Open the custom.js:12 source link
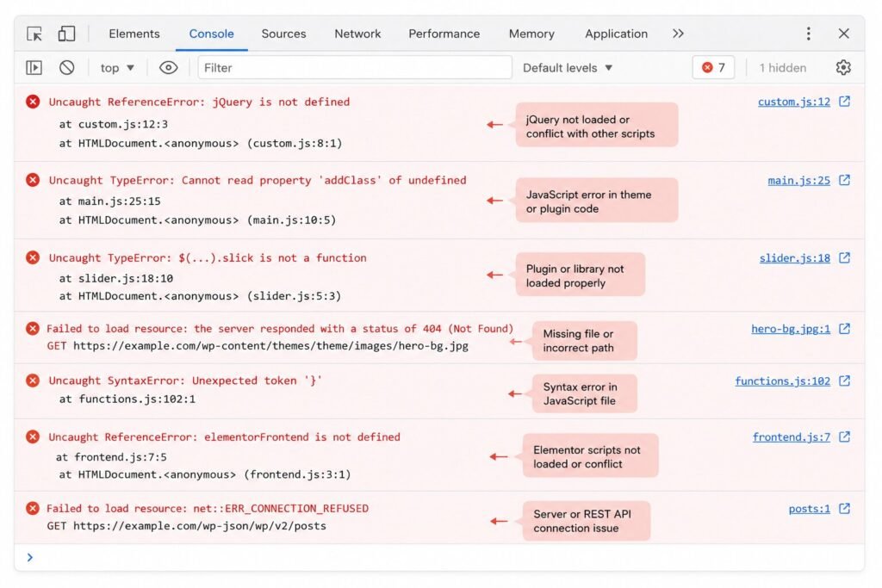 pos(793,102)
